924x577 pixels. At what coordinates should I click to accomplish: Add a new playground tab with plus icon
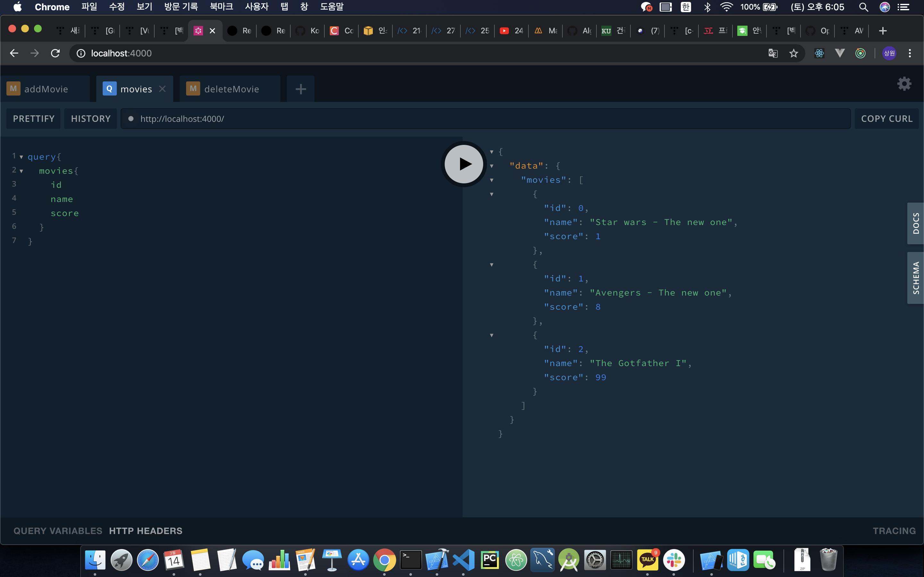click(x=301, y=89)
